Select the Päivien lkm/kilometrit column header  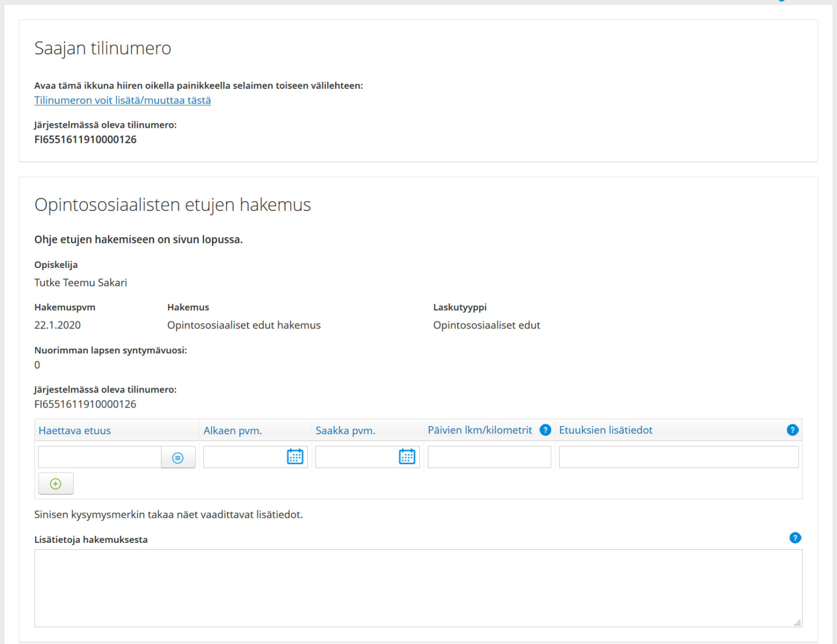tap(480, 430)
